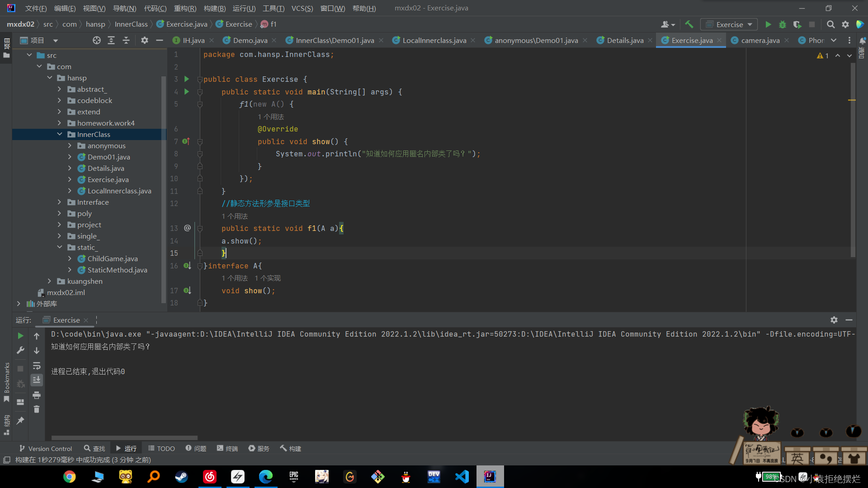This screenshot has height=488, width=868.
Task: Fold the main method with the line 4 gutter toggle
Action: (200, 92)
